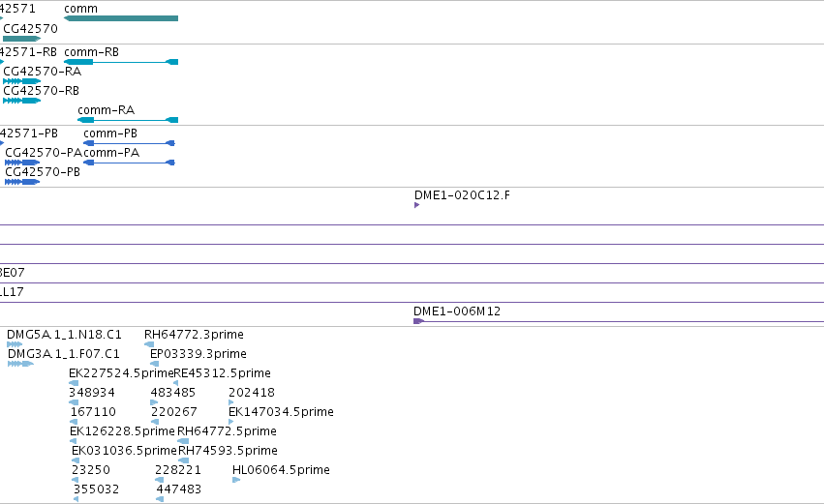Click the DME1-006M12 feature start glyph

419,321
